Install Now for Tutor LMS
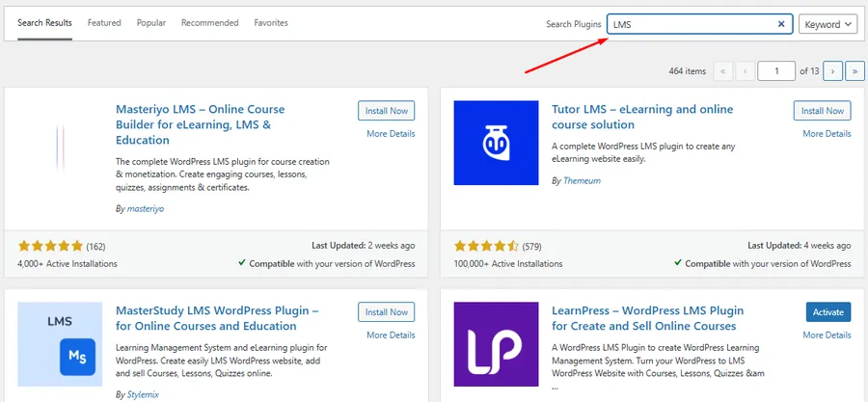Viewport: 868px width, 402px height. pos(822,111)
